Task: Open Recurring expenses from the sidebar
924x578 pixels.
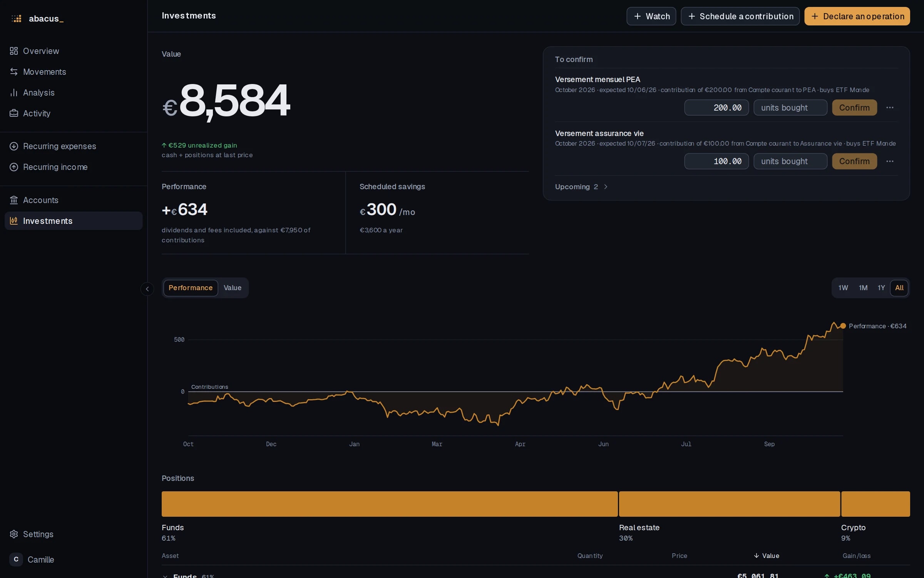Action: [74, 146]
